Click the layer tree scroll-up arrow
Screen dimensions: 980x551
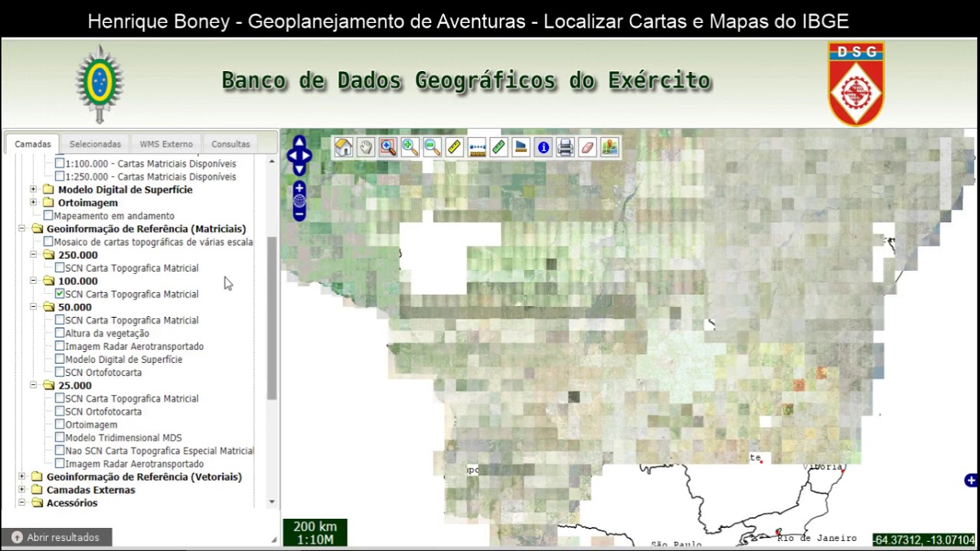[272, 161]
